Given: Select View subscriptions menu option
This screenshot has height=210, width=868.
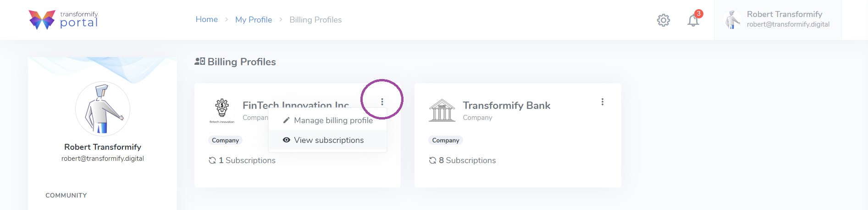Looking at the screenshot, I should [328, 140].
